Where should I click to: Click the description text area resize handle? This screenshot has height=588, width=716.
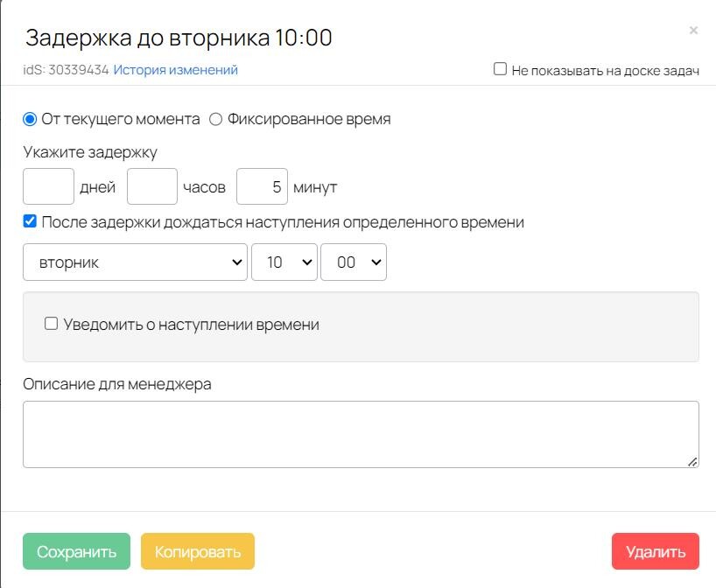pos(692,461)
